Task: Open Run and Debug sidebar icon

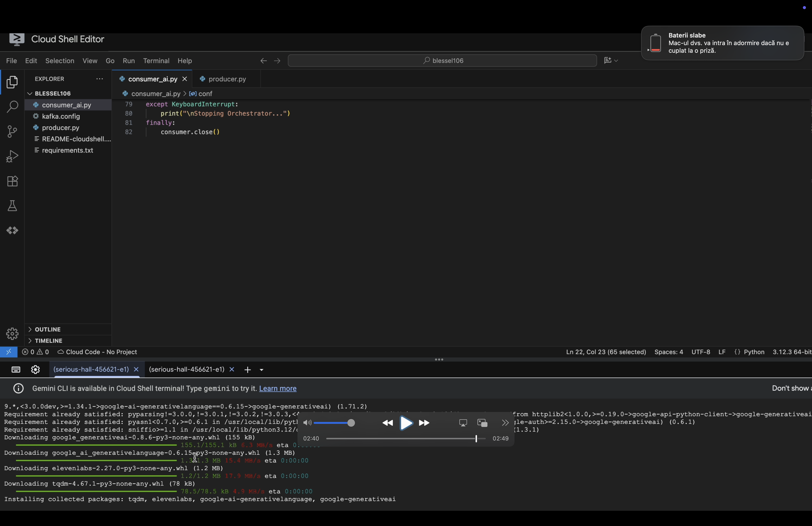Action: pyautogui.click(x=12, y=156)
